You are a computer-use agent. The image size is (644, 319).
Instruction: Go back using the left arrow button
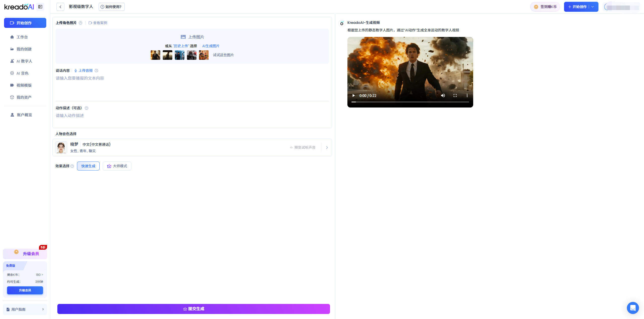coord(60,7)
